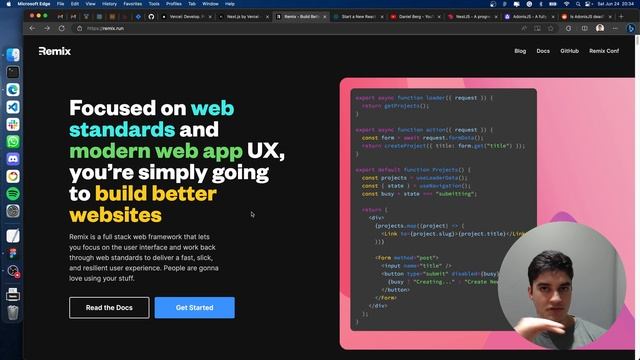
Task: Open the Edge profile avatar
Action: [600, 28]
